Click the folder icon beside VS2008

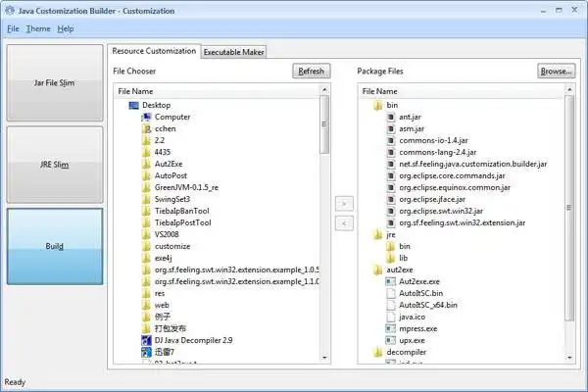click(x=146, y=234)
